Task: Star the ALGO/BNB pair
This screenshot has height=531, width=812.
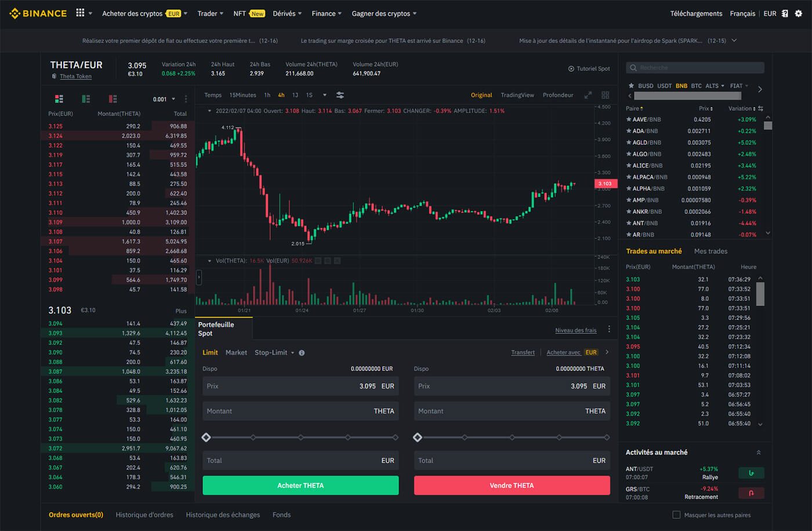Action: pyautogui.click(x=629, y=154)
